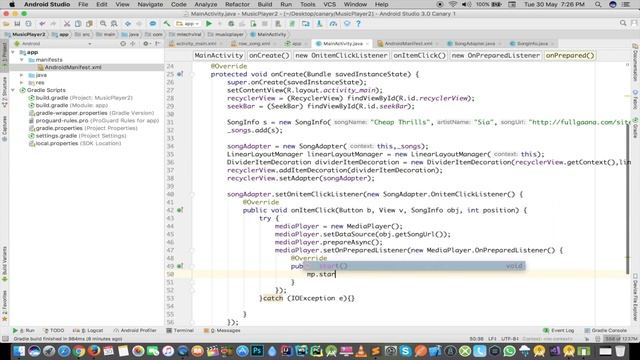Open VLC cone icon in dock

(361, 351)
